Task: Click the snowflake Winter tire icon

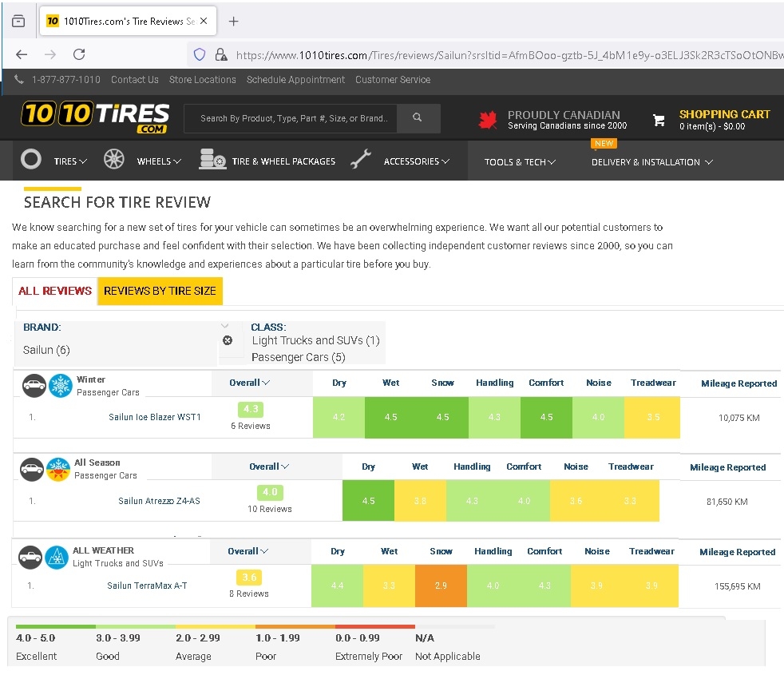Action: point(61,386)
